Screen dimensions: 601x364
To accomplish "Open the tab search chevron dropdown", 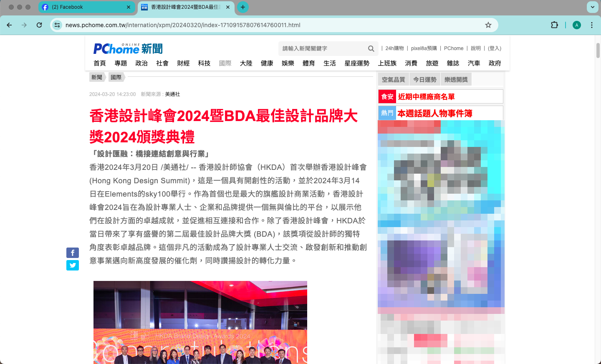I will [x=592, y=7].
